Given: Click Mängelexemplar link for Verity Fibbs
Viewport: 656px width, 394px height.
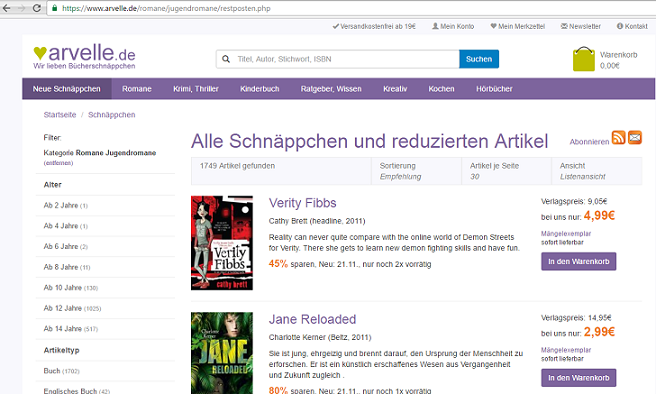Looking at the screenshot, I should [566, 233].
